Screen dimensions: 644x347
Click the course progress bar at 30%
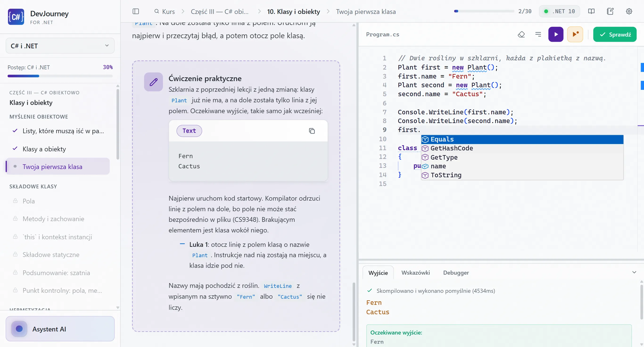60,76
